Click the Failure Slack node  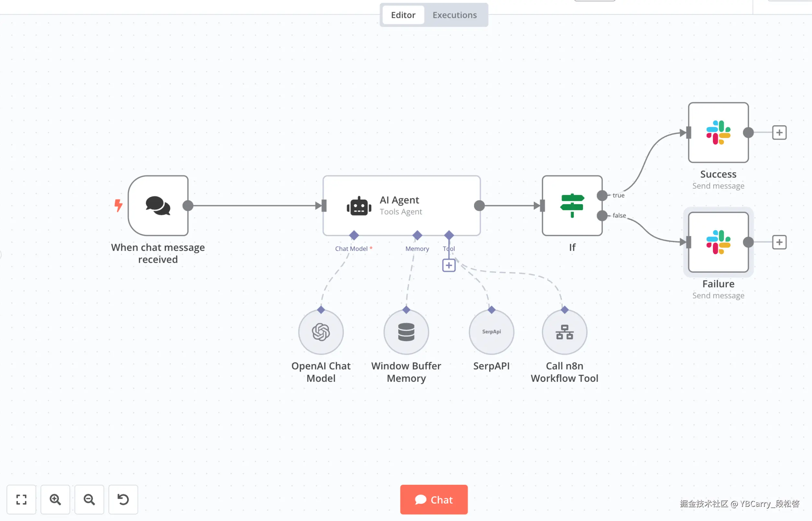718,242
